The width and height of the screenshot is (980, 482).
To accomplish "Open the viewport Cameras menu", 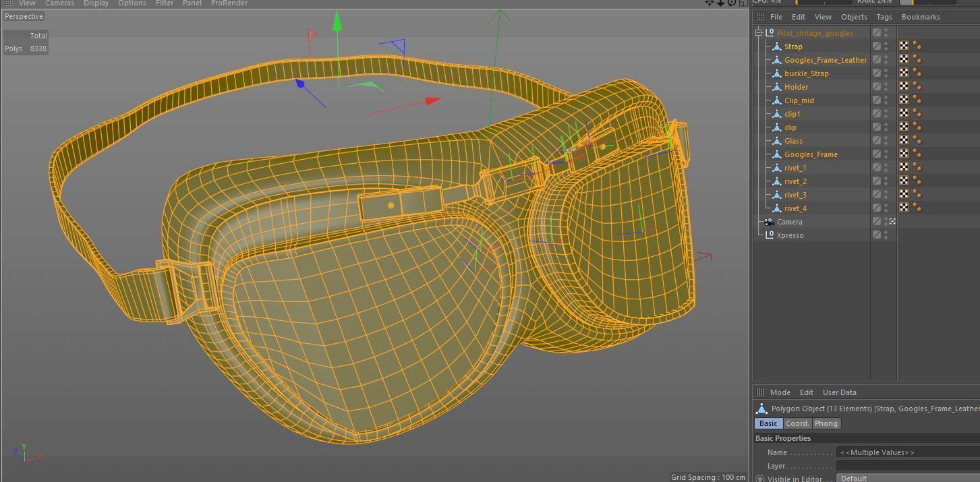I will [59, 3].
